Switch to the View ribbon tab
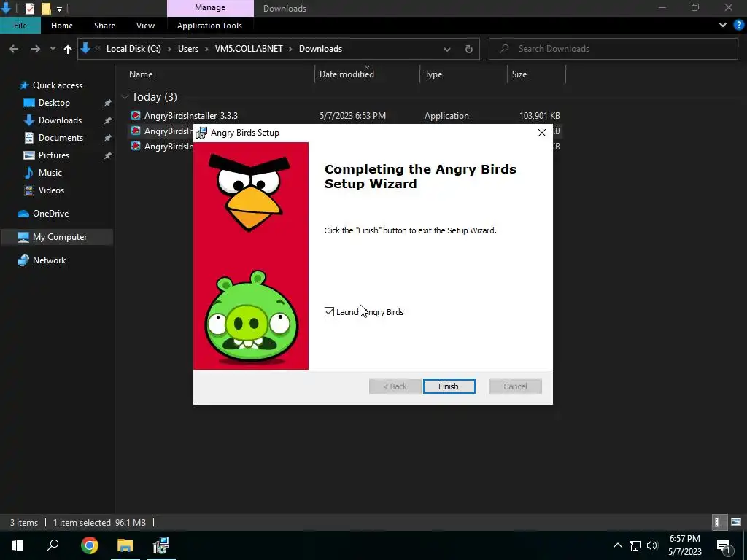747x560 pixels. (145, 26)
